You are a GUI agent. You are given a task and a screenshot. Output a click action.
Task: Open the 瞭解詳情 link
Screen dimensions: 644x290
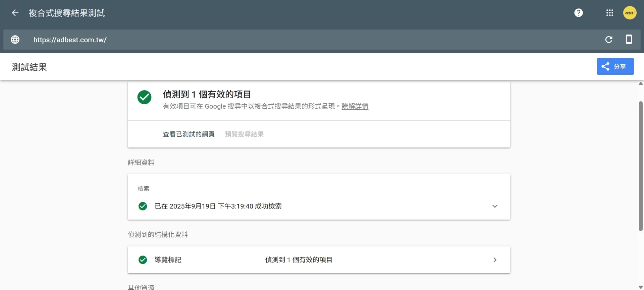[x=355, y=106]
